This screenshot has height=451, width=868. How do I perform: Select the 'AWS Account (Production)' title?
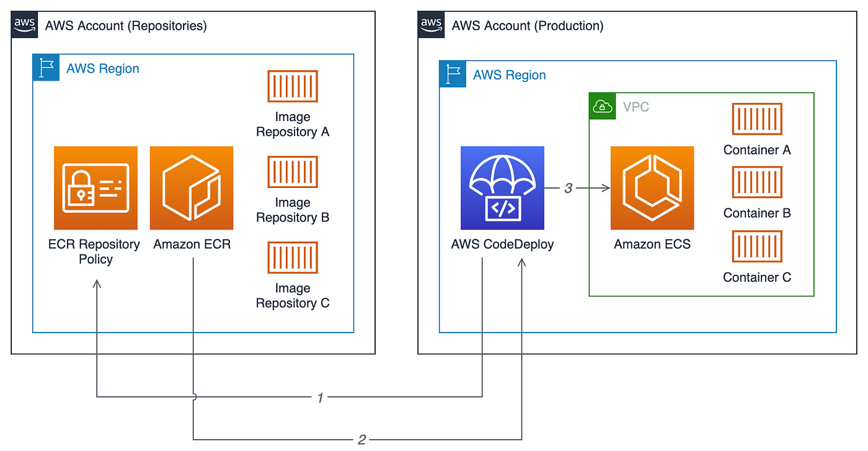(x=528, y=25)
